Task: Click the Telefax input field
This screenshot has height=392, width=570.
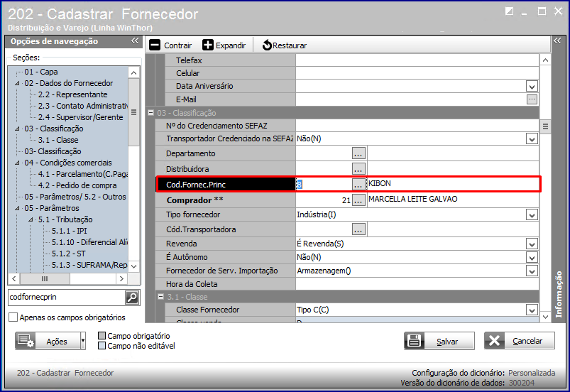Action: (417, 60)
